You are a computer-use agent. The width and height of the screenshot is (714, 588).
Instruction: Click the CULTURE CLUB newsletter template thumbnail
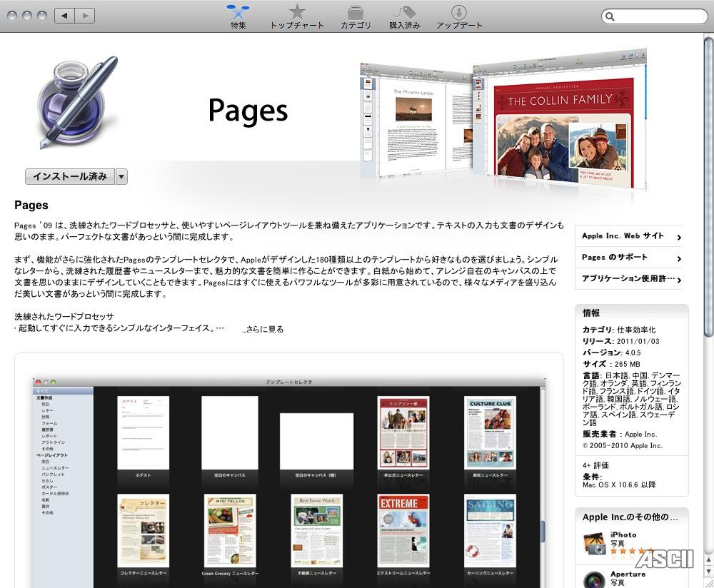pos(490,433)
